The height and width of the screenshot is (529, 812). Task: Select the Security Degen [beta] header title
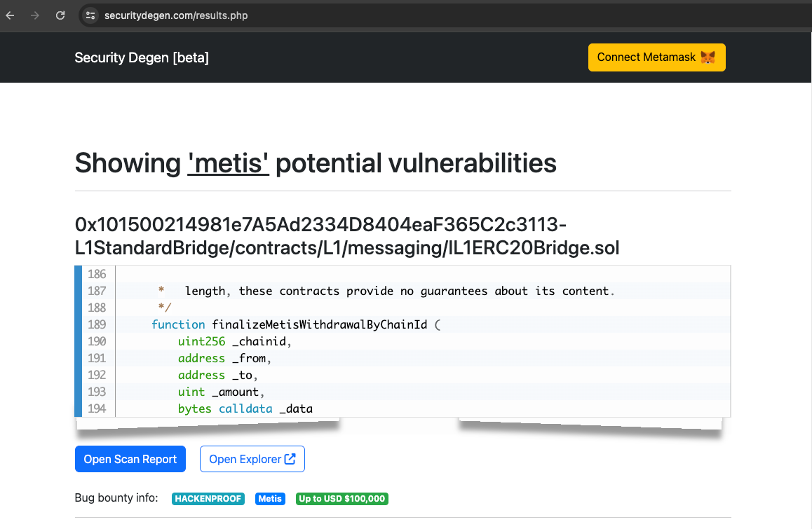[141, 57]
